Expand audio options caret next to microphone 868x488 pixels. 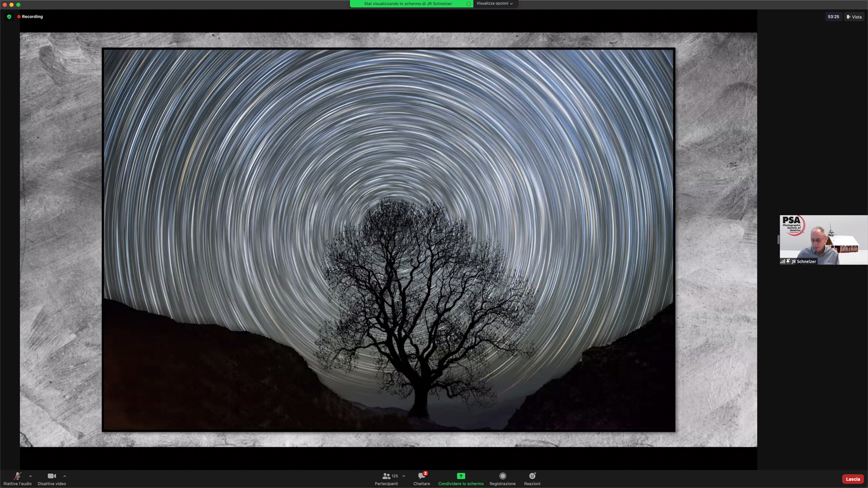pyautogui.click(x=30, y=476)
